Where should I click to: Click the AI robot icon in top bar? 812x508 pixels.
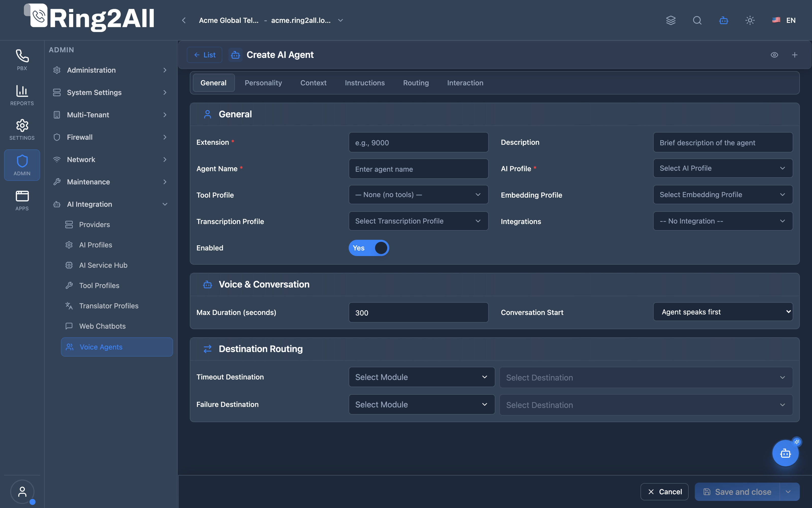(x=723, y=20)
